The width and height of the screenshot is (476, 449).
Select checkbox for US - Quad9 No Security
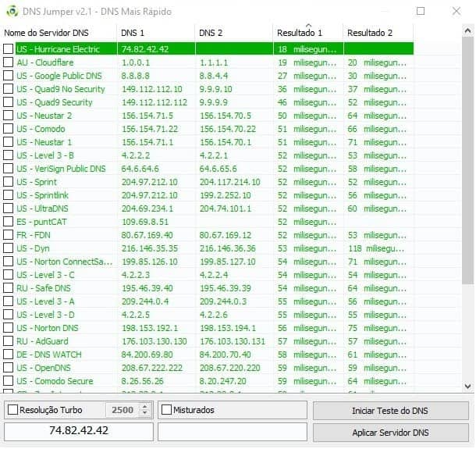tap(9, 89)
